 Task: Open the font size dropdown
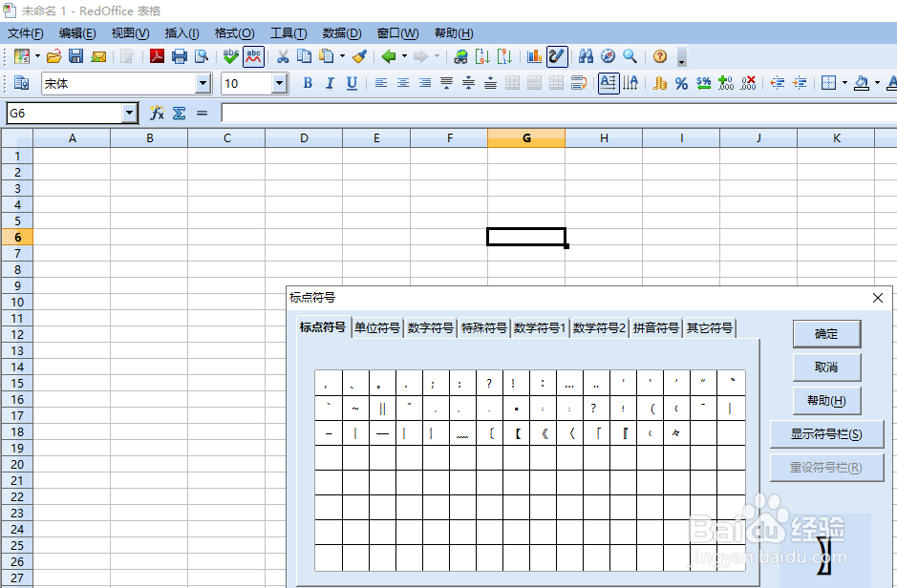(x=281, y=84)
